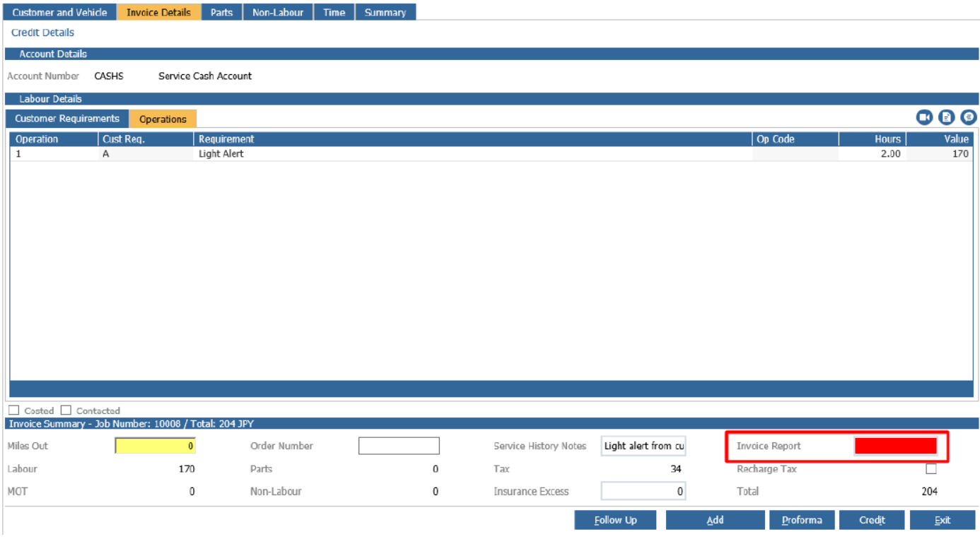The width and height of the screenshot is (980, 539).
Task: Click the video camera icon
Action: click(924, 118)
